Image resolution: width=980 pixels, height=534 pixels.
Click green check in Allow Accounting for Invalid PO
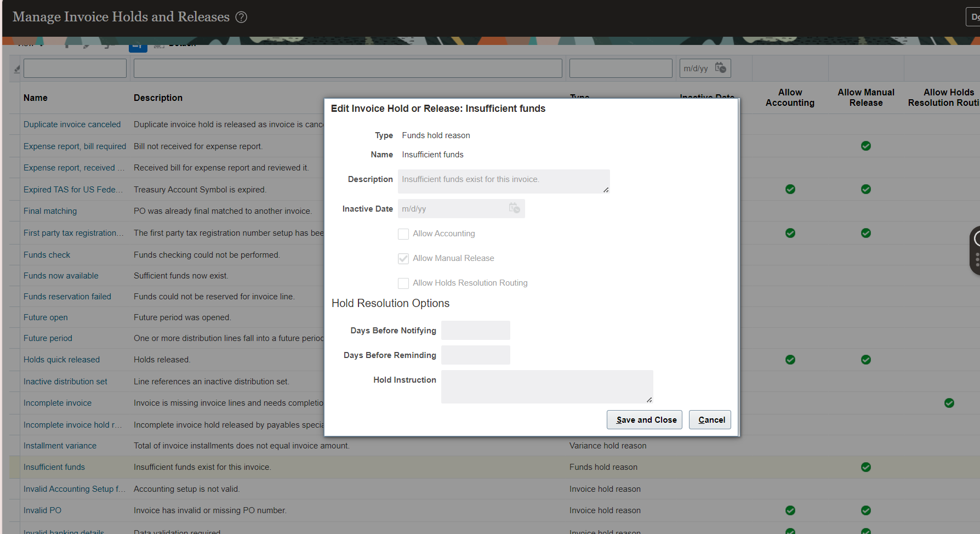(790, 510)
